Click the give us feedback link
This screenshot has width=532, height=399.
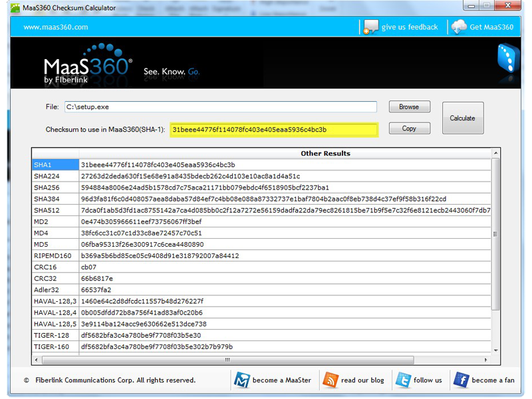[x=410, y=27]
